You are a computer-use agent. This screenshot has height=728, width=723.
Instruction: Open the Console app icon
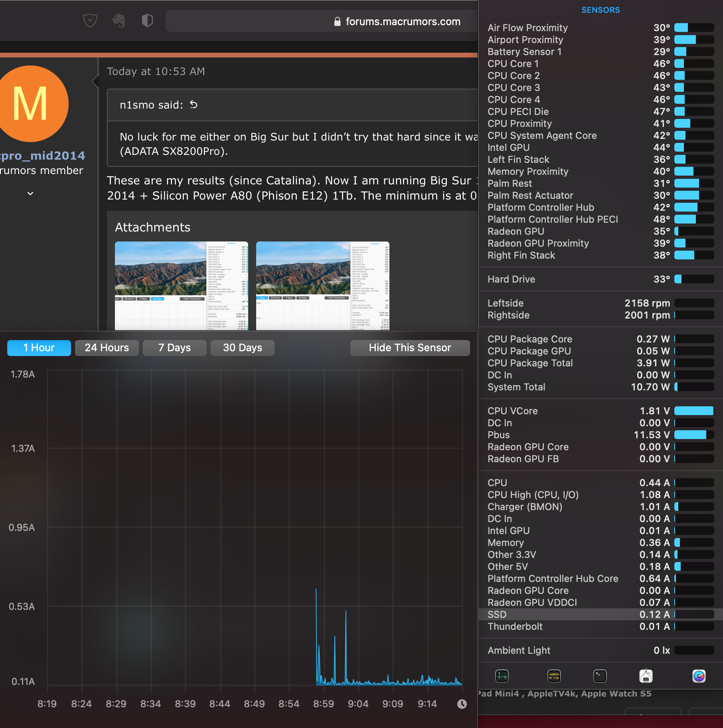[x=554, y=676]
